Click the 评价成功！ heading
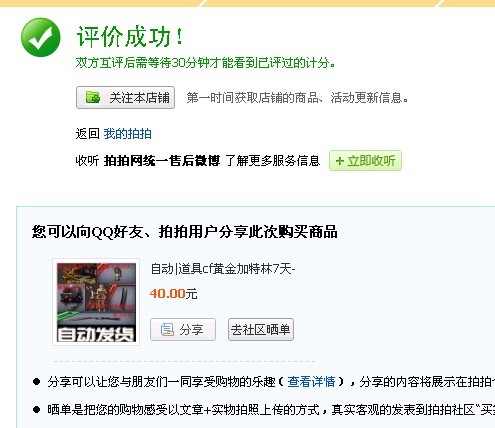 130,36
